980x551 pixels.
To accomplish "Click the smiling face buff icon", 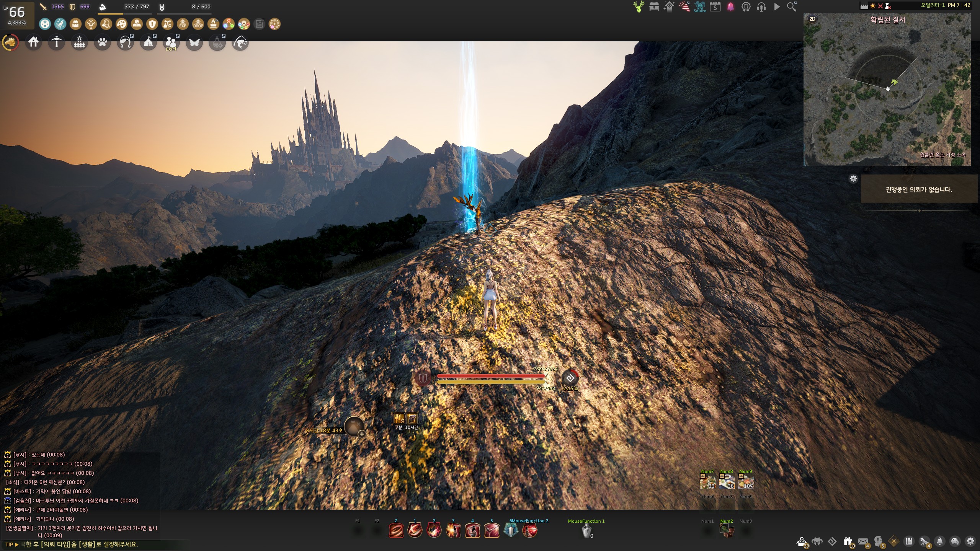I will point(45,24).
